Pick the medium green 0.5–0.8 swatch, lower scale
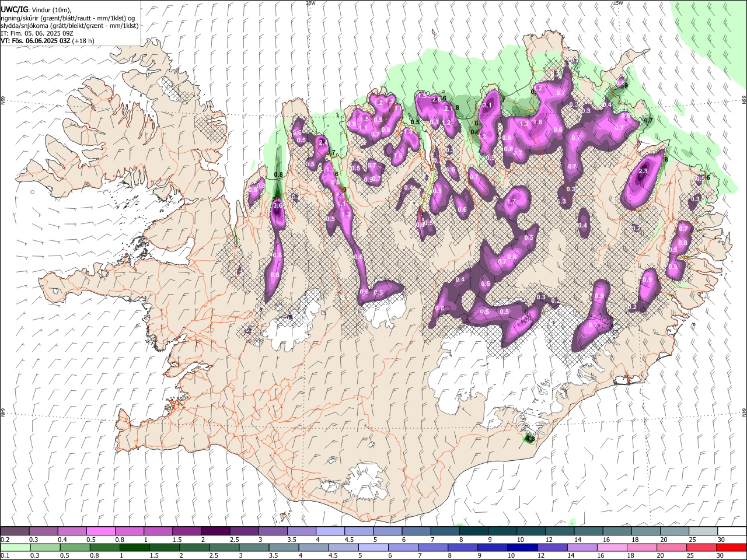The width and height of the screenshot is (747, 560). click(x=75, y=547)
